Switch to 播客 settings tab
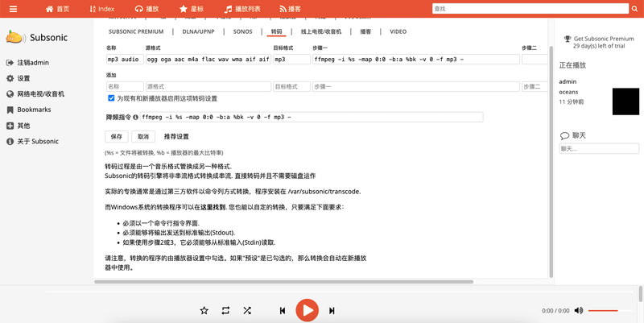Screen dimensions: 644x323 point(365,31)
